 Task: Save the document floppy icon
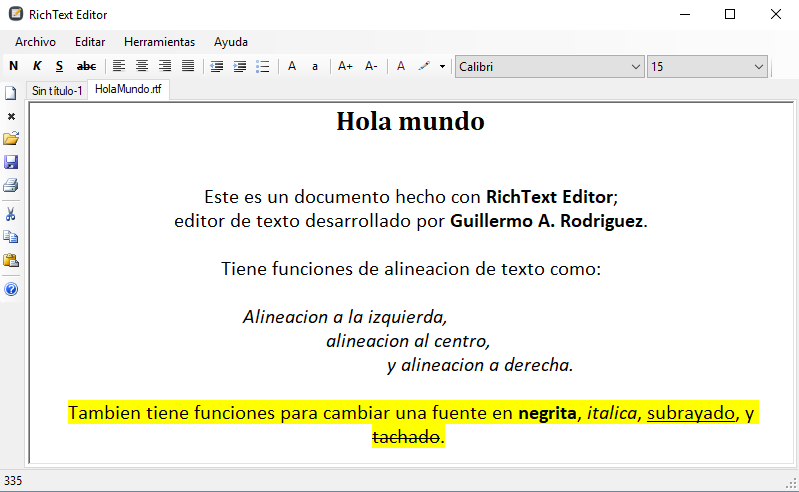[11, 162]
